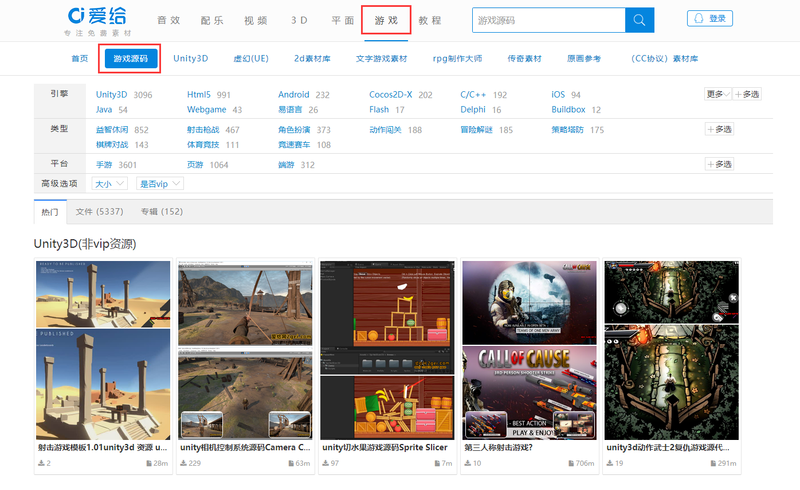Select the 游戏源码 sub navigation tab

130,59
